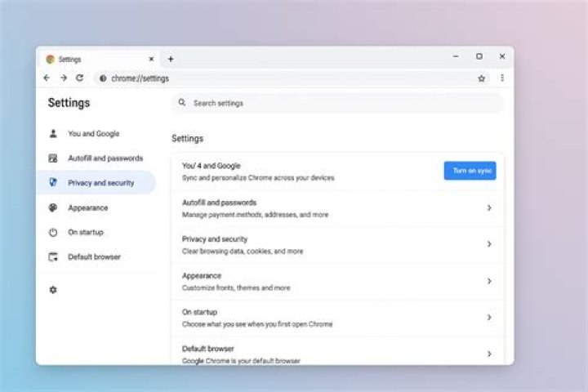This screenshot has width=588, height=392.
Task: Close the Chrome window
Action: (x=502, y=56)
